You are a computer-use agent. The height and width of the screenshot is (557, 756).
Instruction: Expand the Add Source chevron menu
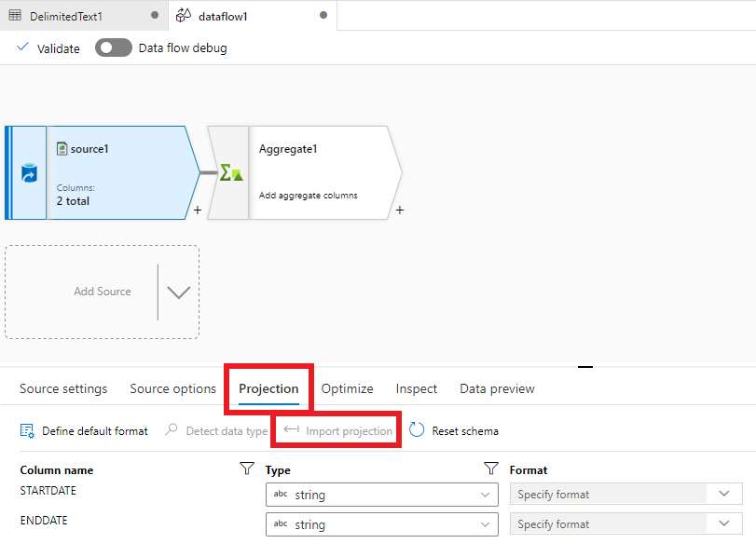178,292
